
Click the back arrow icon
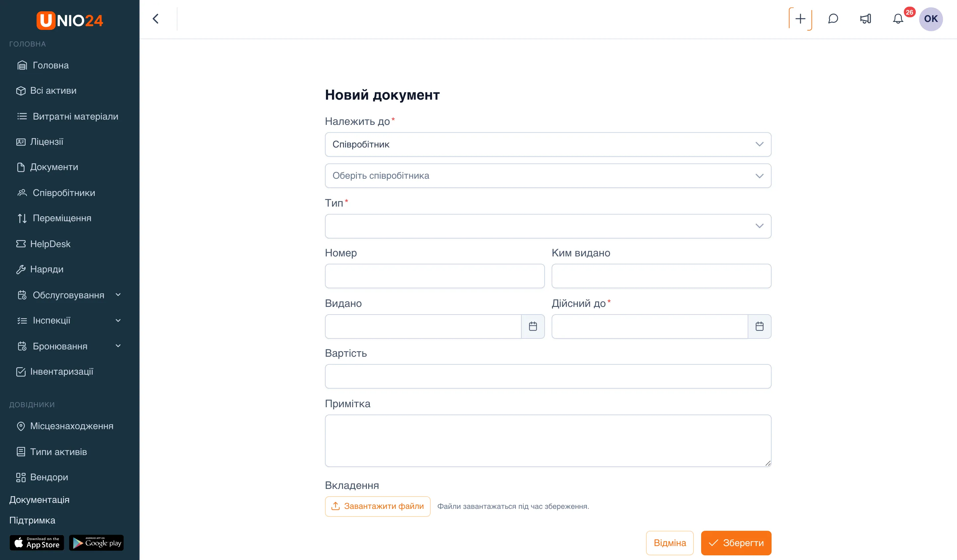156,19
